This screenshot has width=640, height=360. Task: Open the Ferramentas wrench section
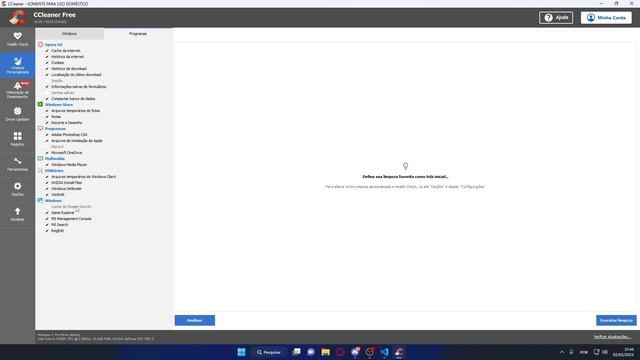tap(18, 164)
